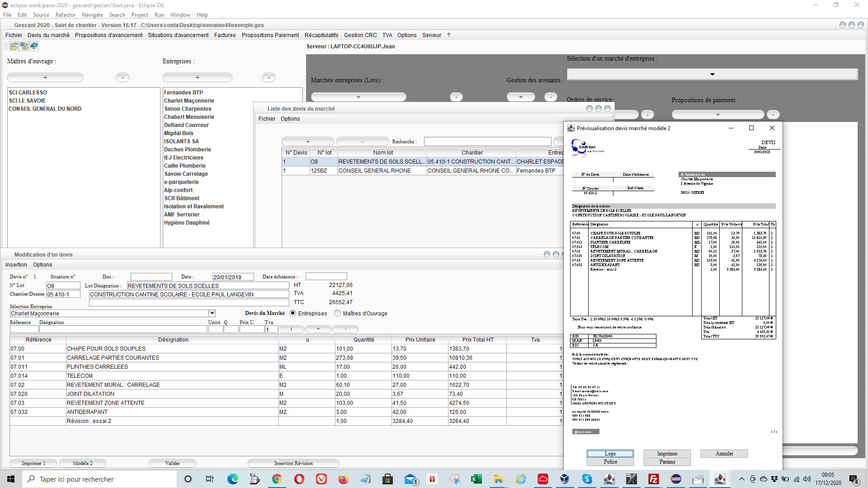Open Opera browser from the taskbar
This screenshot has height=488, width=868.
(x=299, y=479)
